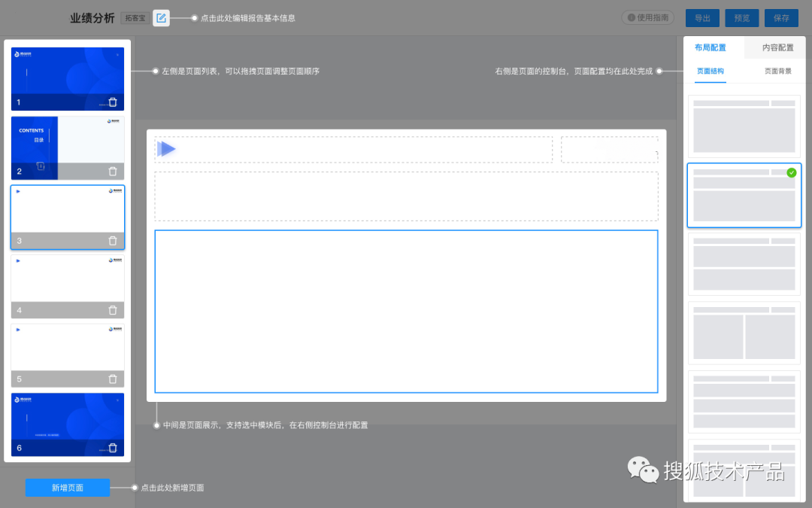This screenshot has height=508, width=812.
Task: Switch to the 内容配置 tab
Action: 778,47
